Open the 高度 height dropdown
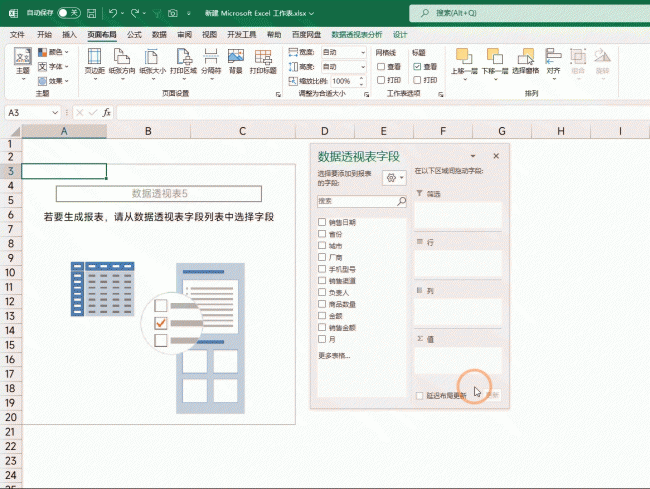Screen dimensions: 650x489 tap(363, 67)
